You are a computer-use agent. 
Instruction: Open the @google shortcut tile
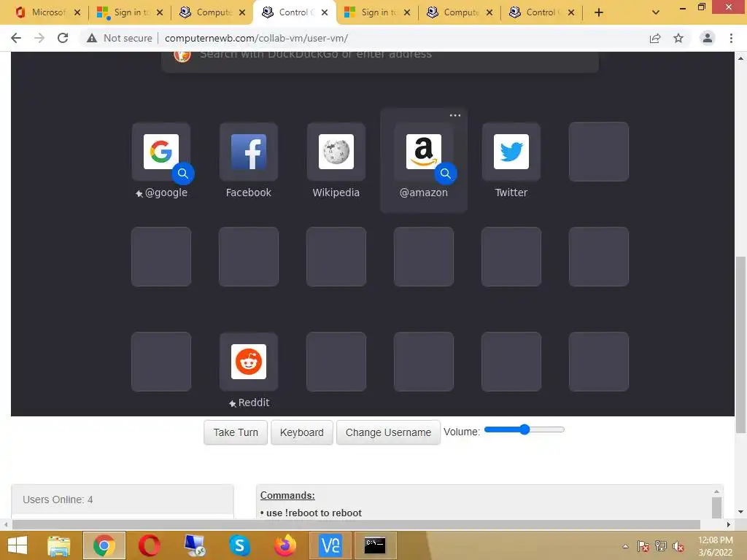pyautogui.click(x=161, y=152)
